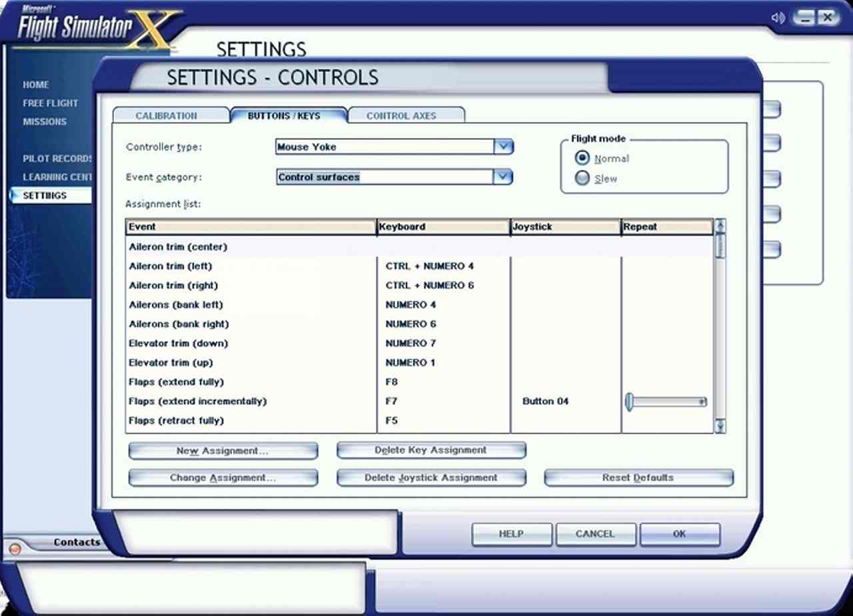Open the Controller type dropdown

click(x=504, y=147)
